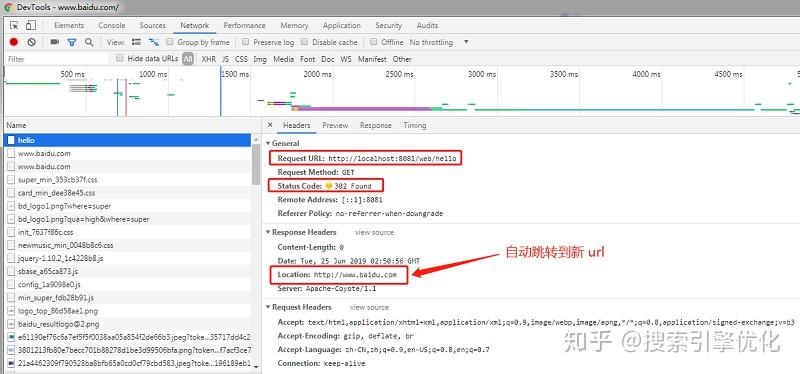
Task: Filter requests by CSS
Action: (241, 59)
